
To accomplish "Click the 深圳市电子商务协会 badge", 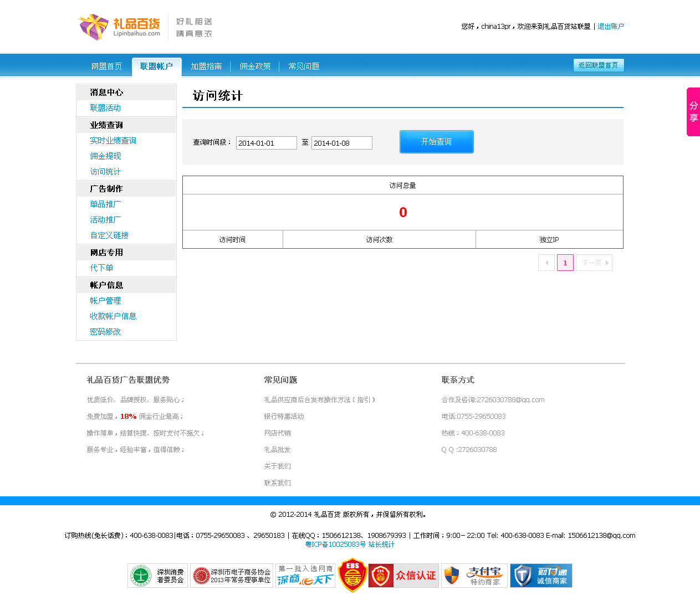I will tap(232, 576).
